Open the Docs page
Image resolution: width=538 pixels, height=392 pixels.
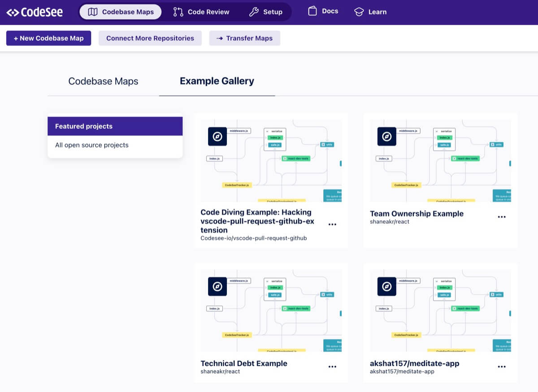(323, 11)
